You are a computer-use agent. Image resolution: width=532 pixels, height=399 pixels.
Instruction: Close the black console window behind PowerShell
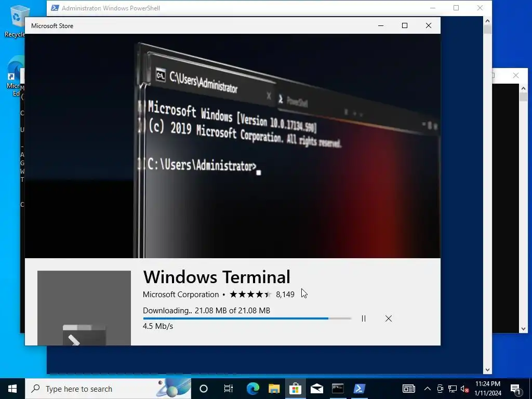click(516, 75)
